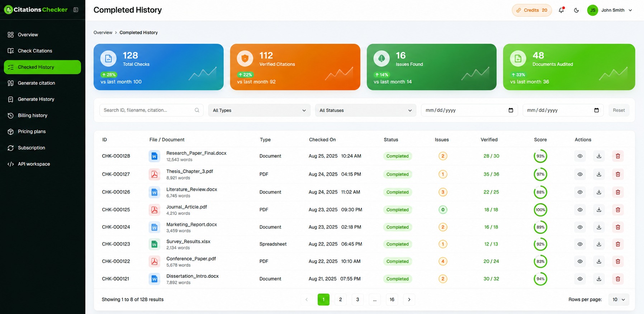Expand All Types dropdown

tap(259, 110)
